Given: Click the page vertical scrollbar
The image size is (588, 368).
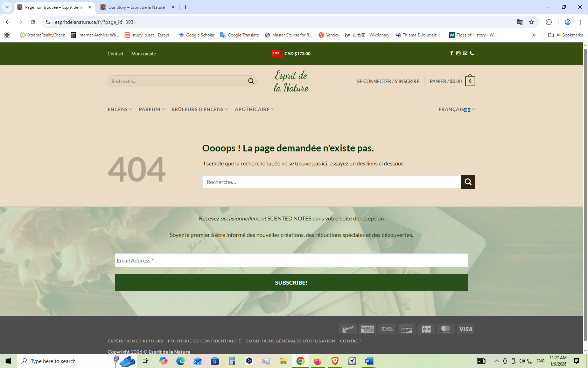Looking at the screenshot, I should click(585, 195).
